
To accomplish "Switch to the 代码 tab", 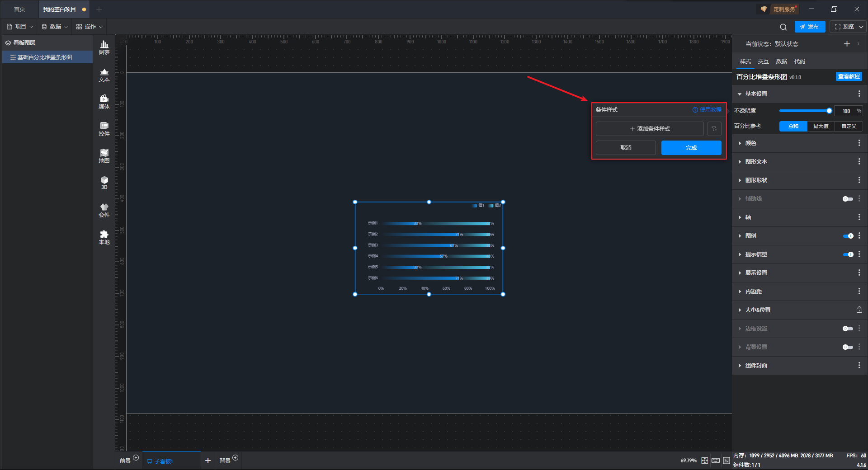I will tap(800, 61).
